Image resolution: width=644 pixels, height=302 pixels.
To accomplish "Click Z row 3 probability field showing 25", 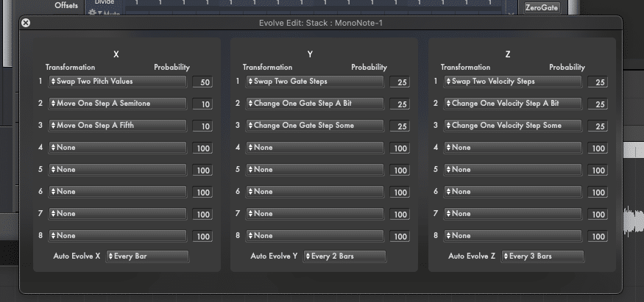I will (x=598, y=126).
